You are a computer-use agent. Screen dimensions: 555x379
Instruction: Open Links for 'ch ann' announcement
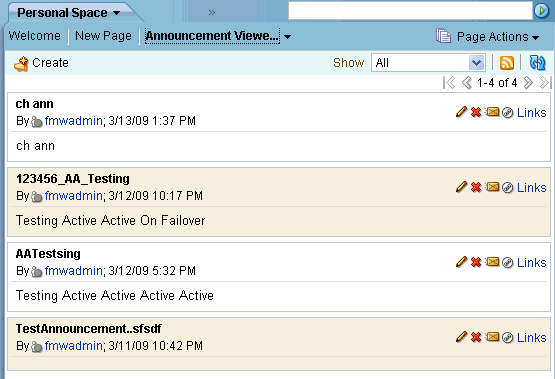pyautogui.click(x=532, y=113)
